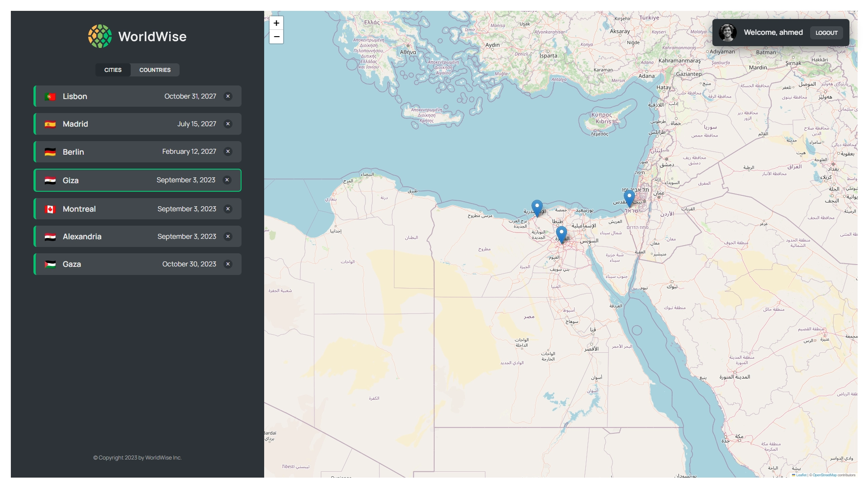Zoom out on the map
Image resolution: width=868 pixels, height=488 pixels.
[276, 37]
